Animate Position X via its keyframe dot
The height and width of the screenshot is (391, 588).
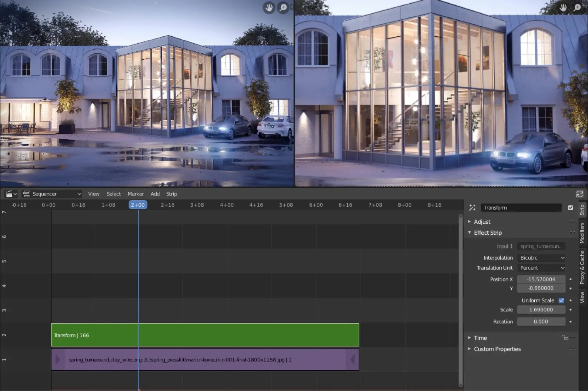click(571, 279)
